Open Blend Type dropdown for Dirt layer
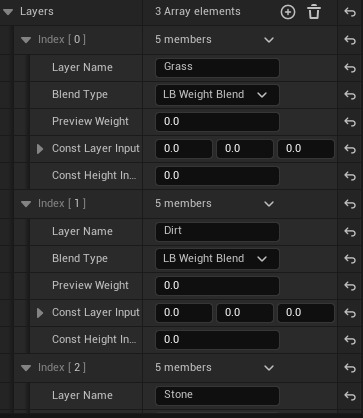The height and width of the screenshot is (418, 363). pyautogui.click(x=217, y=259)
